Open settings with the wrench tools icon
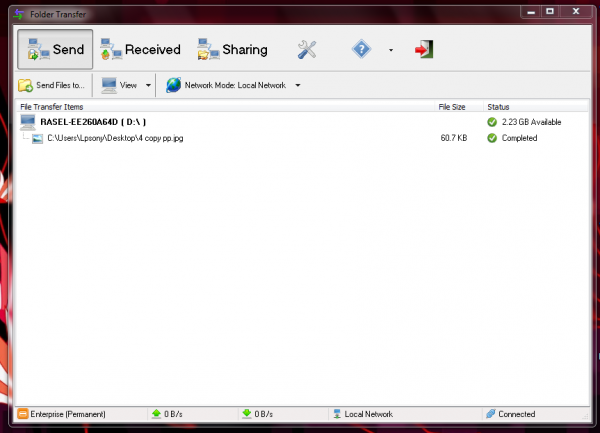The image size is (600, 433). (307, 49)
